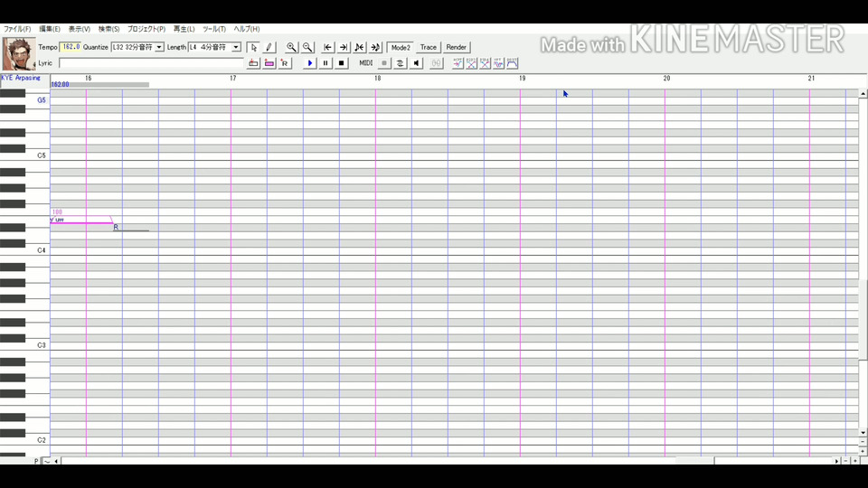The width and height of the screenshot is (868, 488).
Task: Click the vertical scrollbar up arrow
Action: coord(863,94)
